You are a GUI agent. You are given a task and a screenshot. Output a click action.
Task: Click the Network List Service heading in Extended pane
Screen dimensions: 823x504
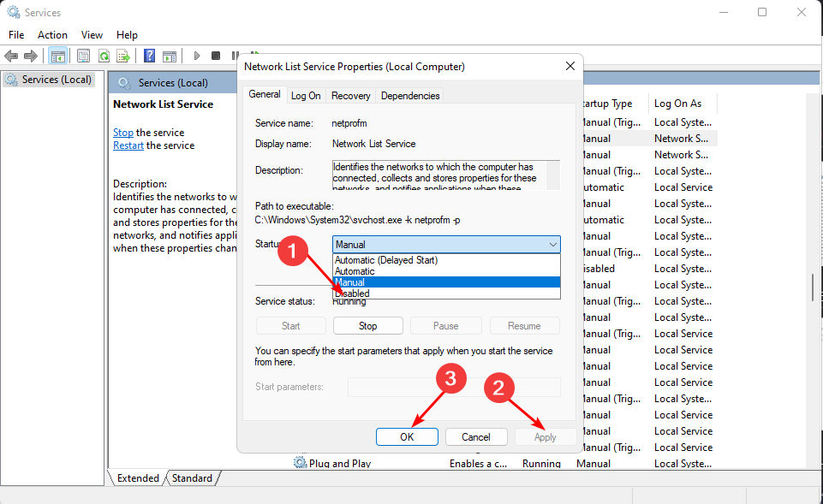164,104
